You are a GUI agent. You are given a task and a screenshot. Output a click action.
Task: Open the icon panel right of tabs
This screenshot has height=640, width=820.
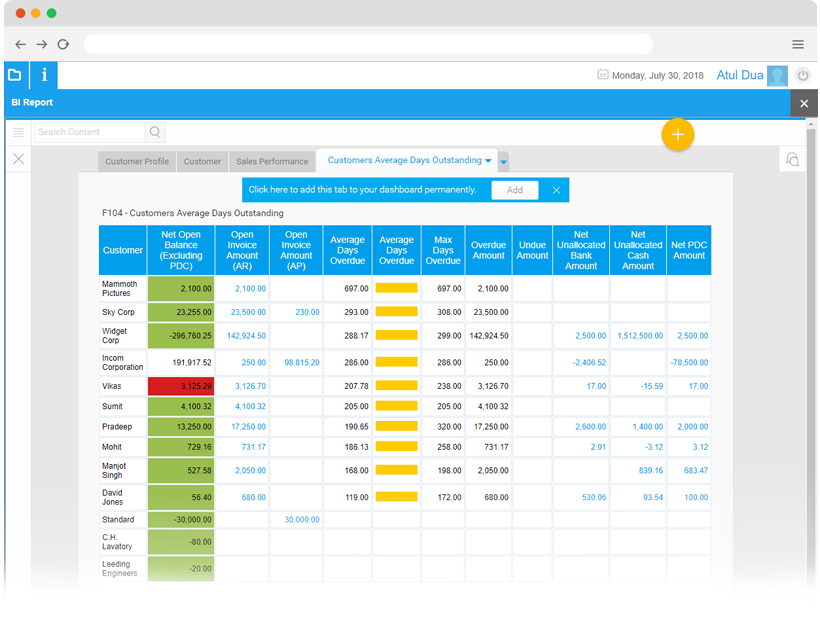[x=792, y=160]
